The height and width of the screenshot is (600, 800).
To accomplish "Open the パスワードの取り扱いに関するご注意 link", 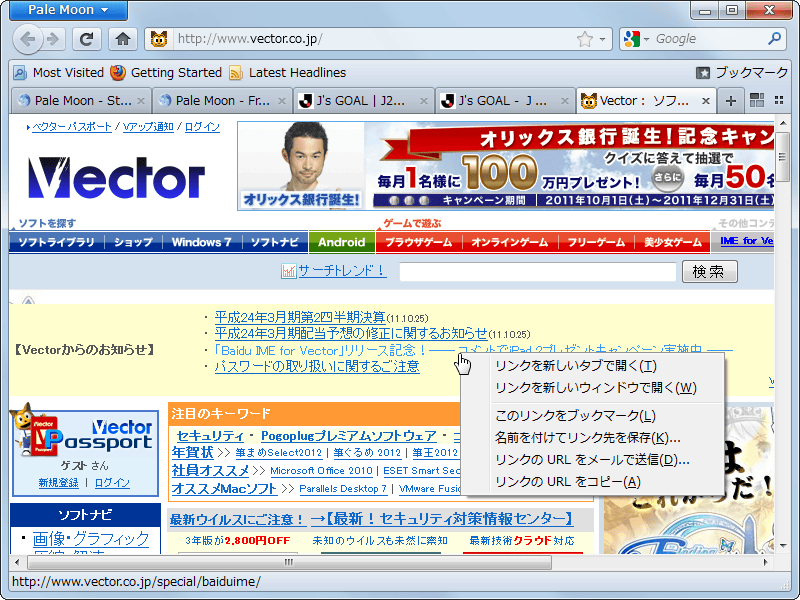I will (317, 366).
